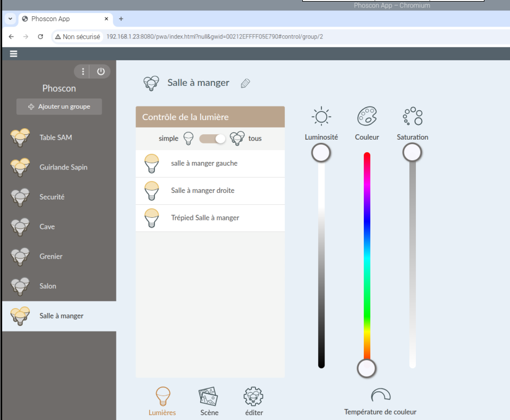Click the Saturation bubbles icon
Screen dimensions: 510x420
pos(413,116)
